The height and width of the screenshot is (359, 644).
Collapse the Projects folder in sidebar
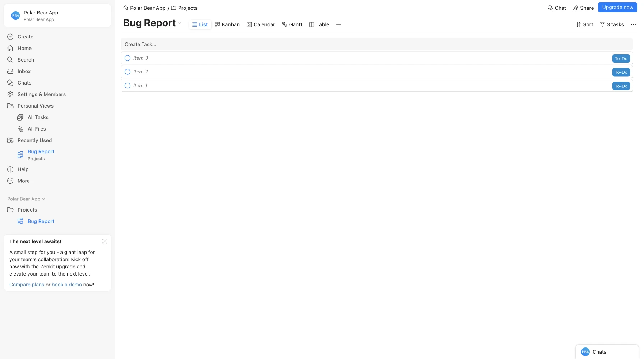[10, 210]
